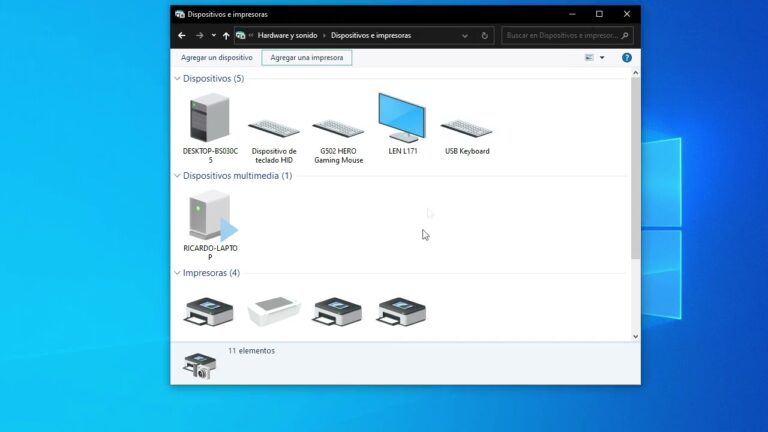
Task: Click the Buscar en Dispositivos search field
Action: (560, 35)
